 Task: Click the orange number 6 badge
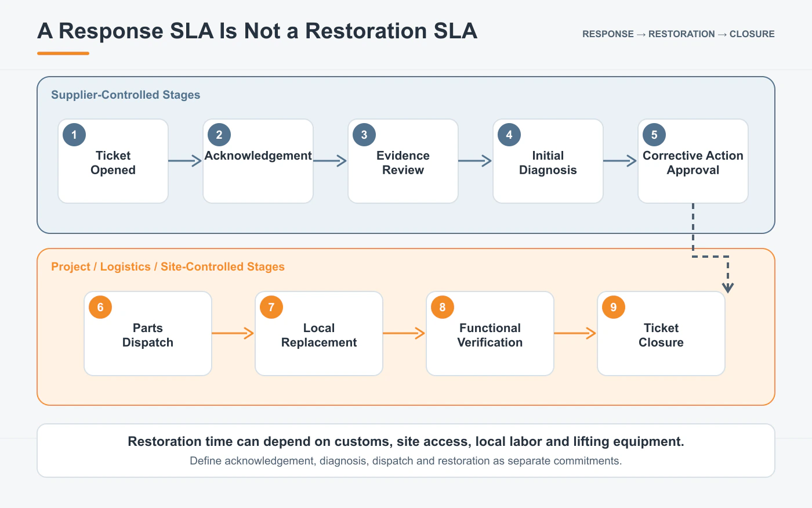[x=100, y=307]
